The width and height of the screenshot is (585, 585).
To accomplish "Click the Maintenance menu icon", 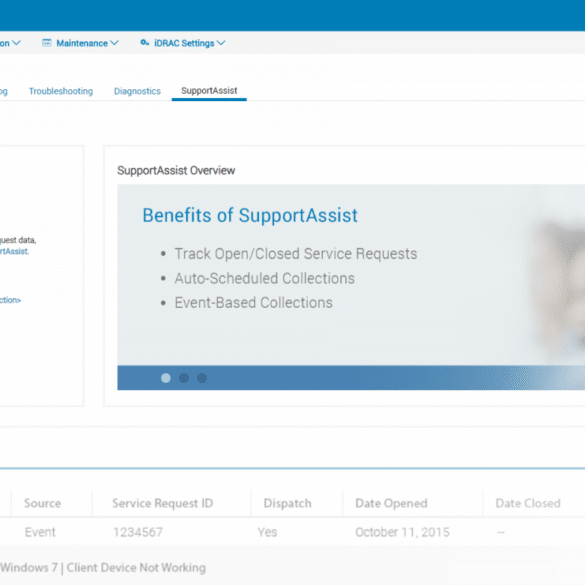I will click(x=47, y=43).
